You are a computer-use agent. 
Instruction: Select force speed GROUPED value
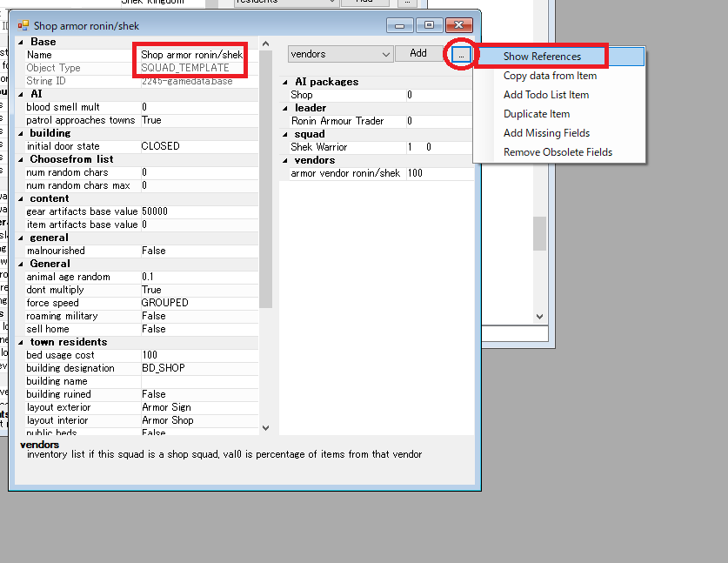[x=199, y=303]
